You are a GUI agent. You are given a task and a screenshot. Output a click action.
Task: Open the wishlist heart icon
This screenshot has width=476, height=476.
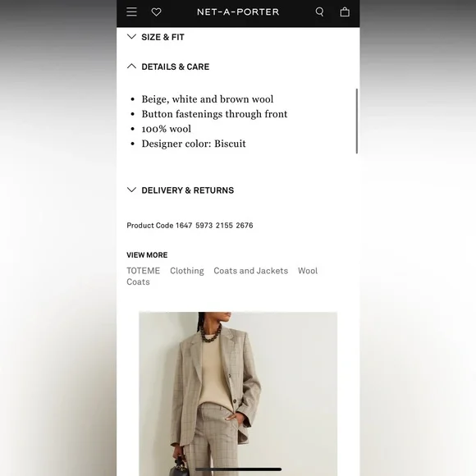pos(156,11)
